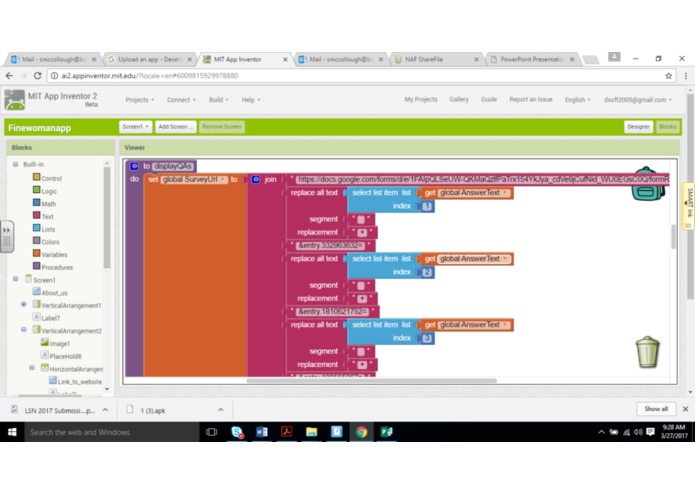The image size is (695, 494).
Task: Collapse the VerticalArrangement2 node
Action: [x=24, y=330]
